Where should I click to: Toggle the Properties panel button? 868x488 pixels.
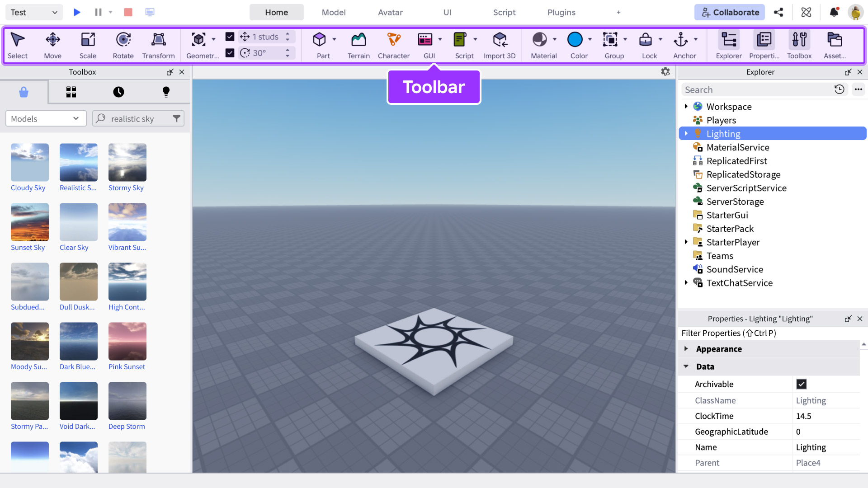(x=764, y=45)
